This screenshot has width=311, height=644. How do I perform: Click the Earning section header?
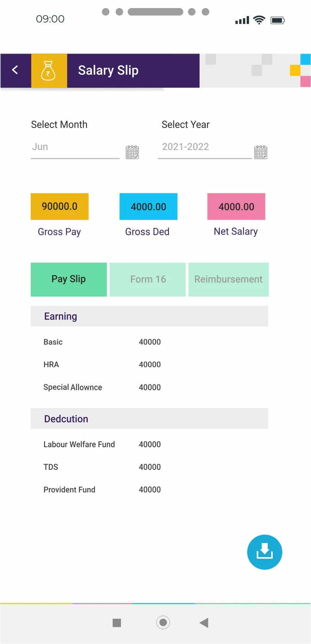149,316
